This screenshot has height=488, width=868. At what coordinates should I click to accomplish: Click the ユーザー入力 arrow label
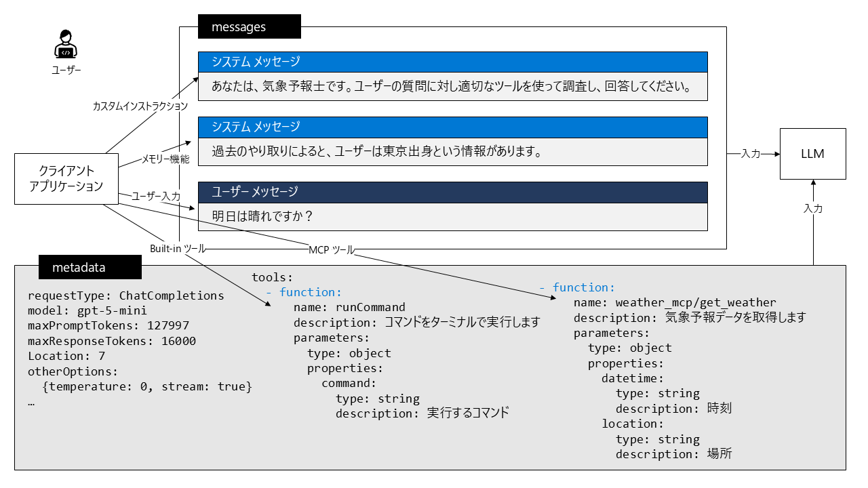[156, 196]
